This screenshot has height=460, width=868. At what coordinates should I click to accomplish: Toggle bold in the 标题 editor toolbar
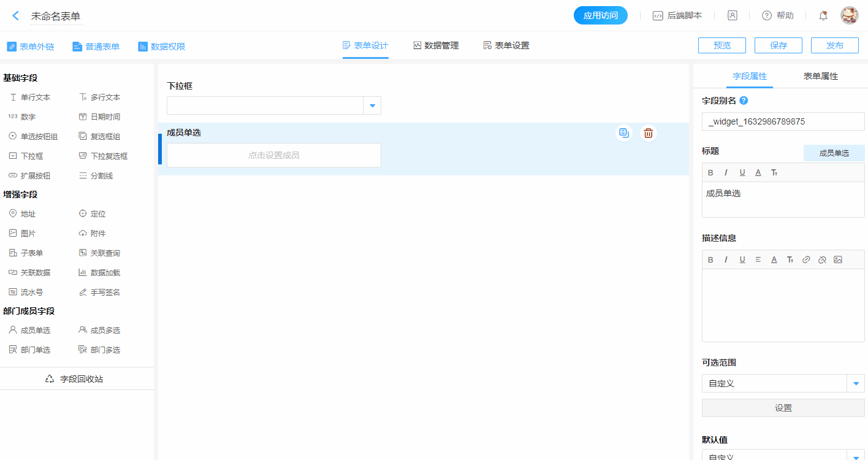[x=710, y=172]
